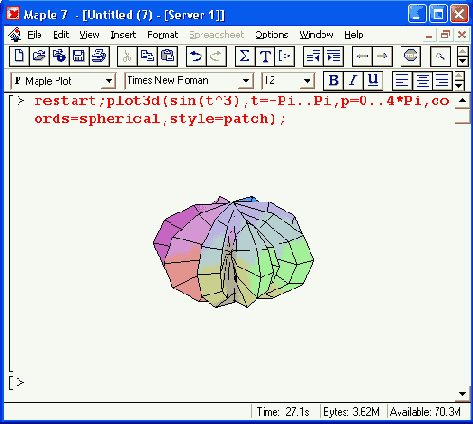
Task: Click the Stop computation icon
Action: (410, 56)
